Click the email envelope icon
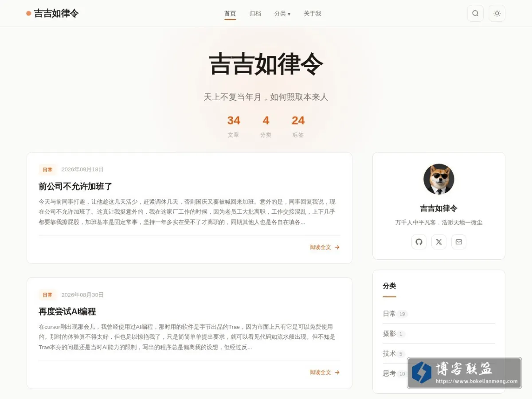The height and width of the screenshot is (399, 532). click(x=459, y=242)
